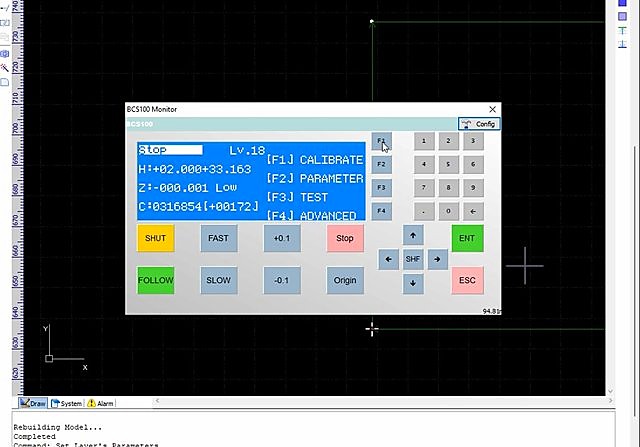Viewport: 640px width, 447px height.
Task: Click the top align icon in right toolbar
Action: click(622, 31)
